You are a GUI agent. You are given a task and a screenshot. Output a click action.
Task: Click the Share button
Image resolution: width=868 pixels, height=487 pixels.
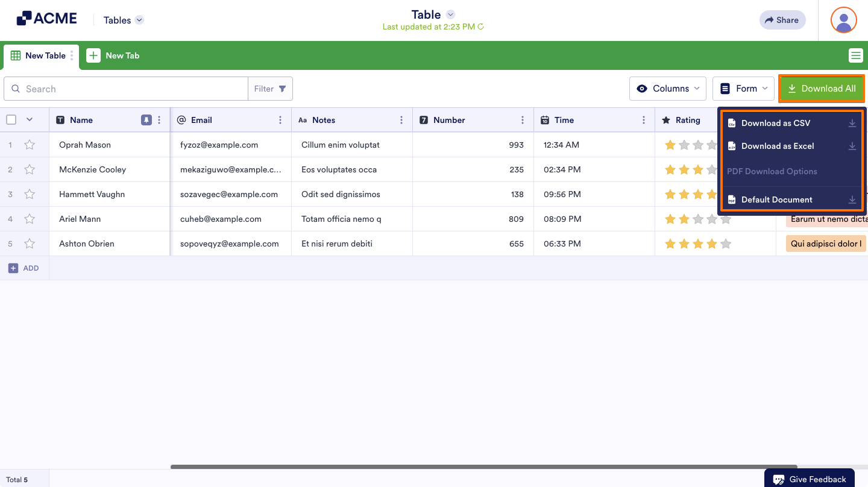(782, 20)
